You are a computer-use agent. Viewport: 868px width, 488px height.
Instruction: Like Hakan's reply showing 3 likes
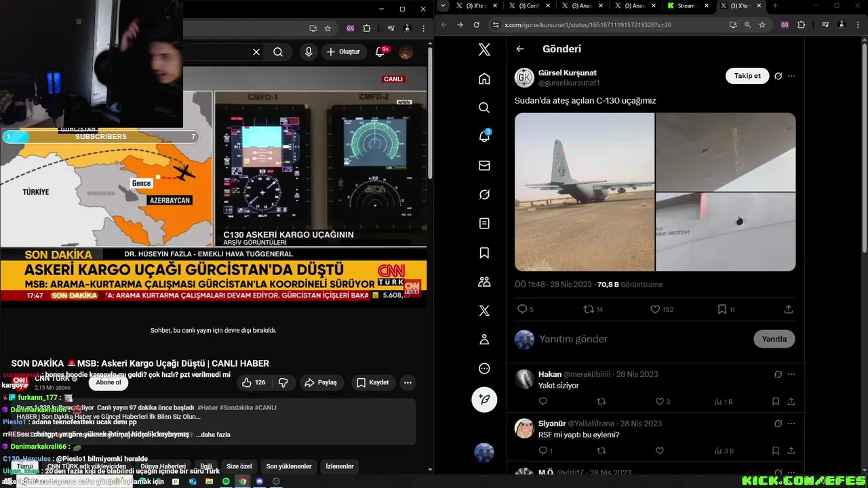click(659, 401)
